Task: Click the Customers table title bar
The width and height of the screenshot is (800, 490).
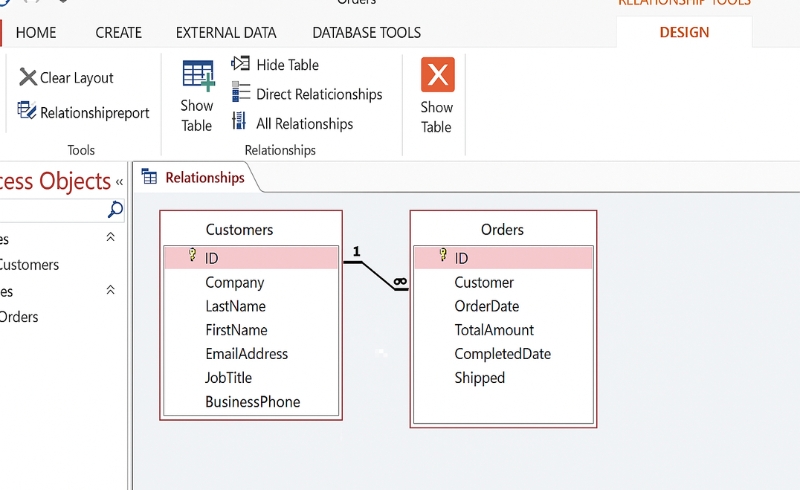Action: point(251,229)
